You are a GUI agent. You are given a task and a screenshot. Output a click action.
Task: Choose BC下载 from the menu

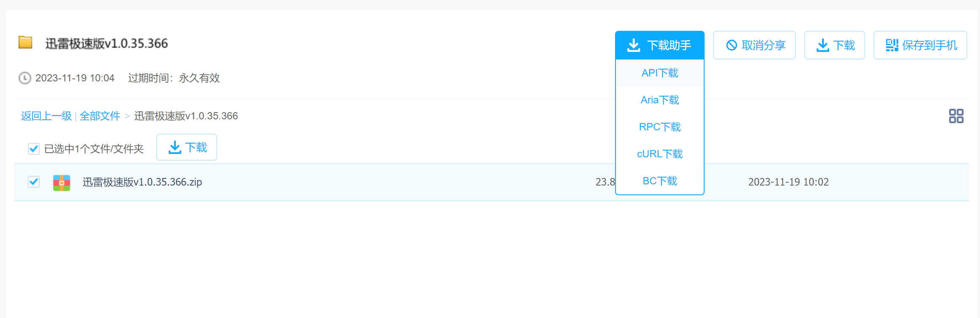click(x=659, y=181)
